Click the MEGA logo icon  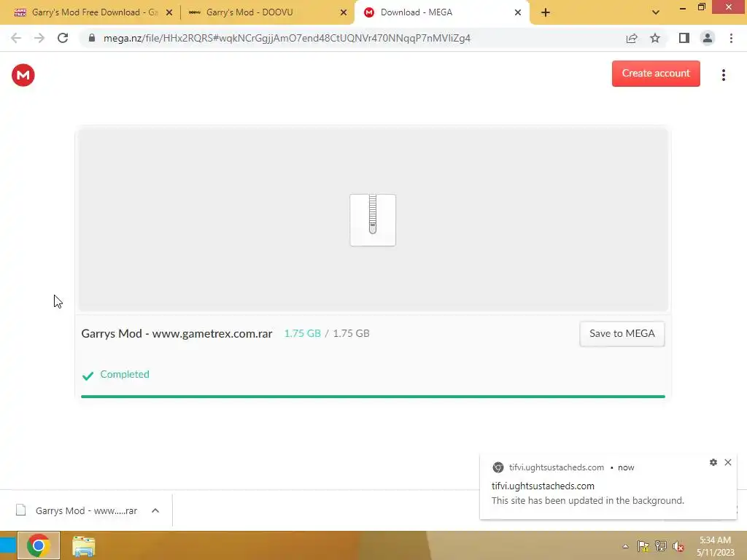23,75
